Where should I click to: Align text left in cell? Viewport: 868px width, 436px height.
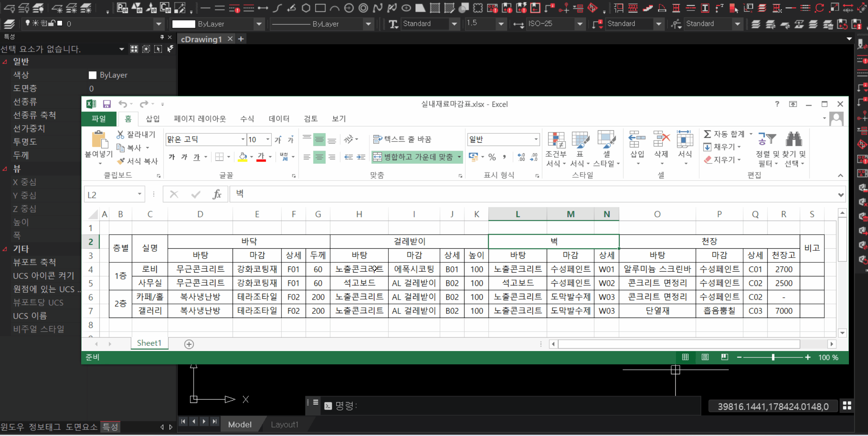click(307, 157)
